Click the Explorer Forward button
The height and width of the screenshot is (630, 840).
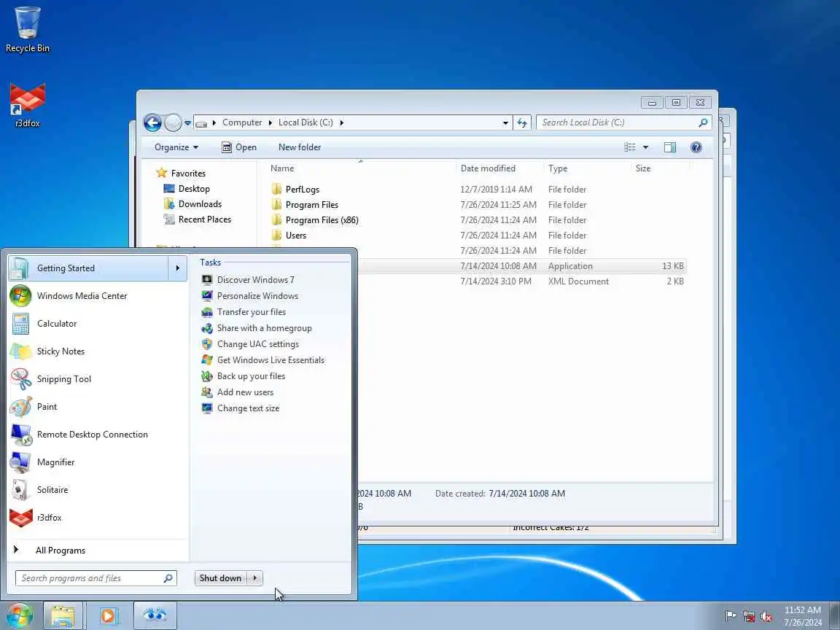tap(173, 122)
